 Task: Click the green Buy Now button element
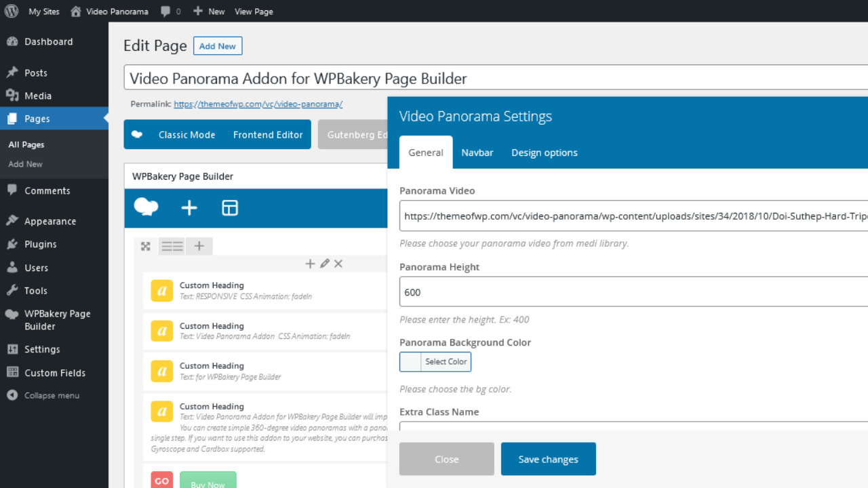coord(208,481)
